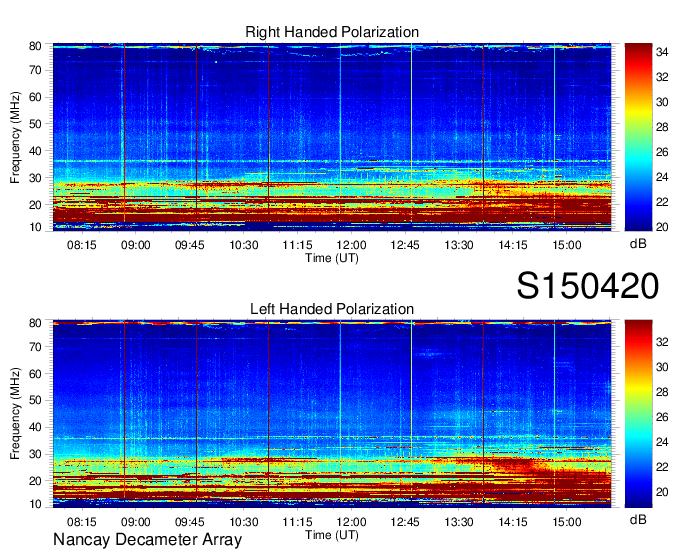
Task: Click the 'Frequency (MHz)' axis label of lower plot
Action: point(15,414)
